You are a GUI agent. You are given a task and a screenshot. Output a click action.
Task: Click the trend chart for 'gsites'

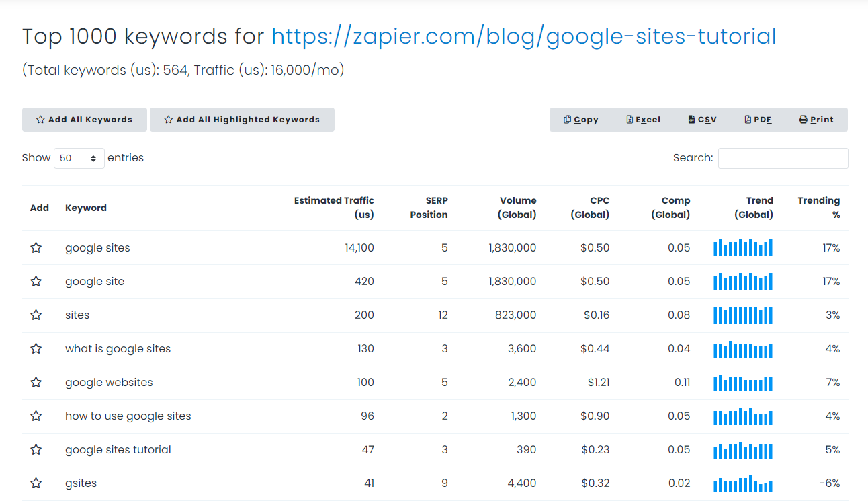[743, 483]
